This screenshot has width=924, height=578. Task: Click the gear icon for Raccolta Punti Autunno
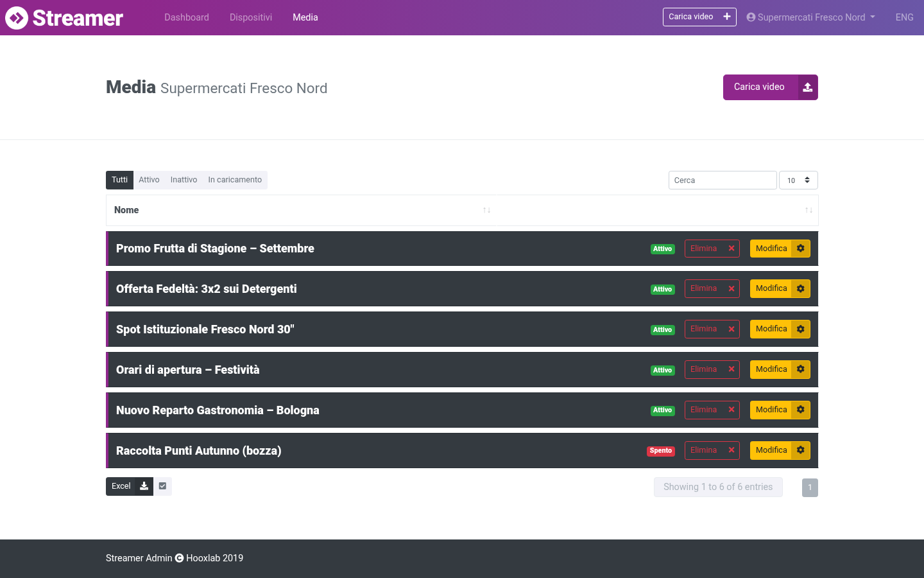(801, 450)
